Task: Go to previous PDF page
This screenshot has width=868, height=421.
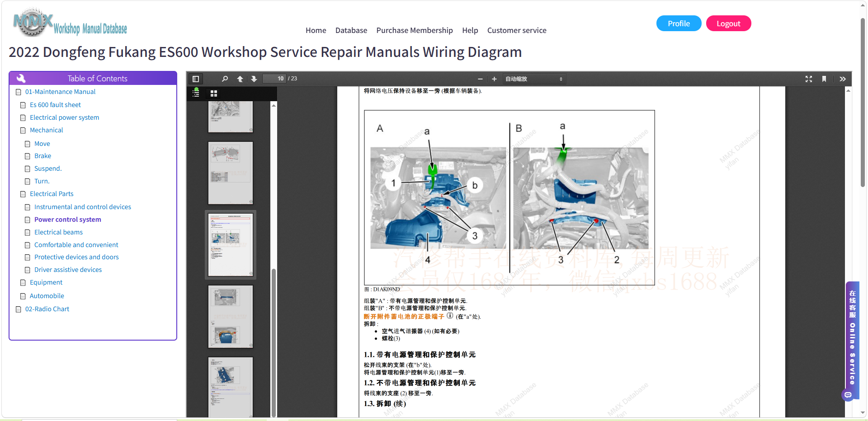Action: [240, 79]
